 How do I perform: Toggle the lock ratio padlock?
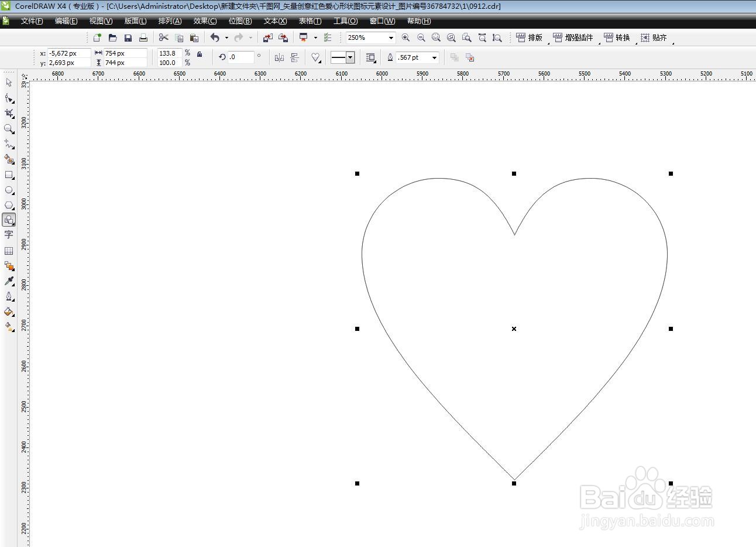(x=200, y=54)
